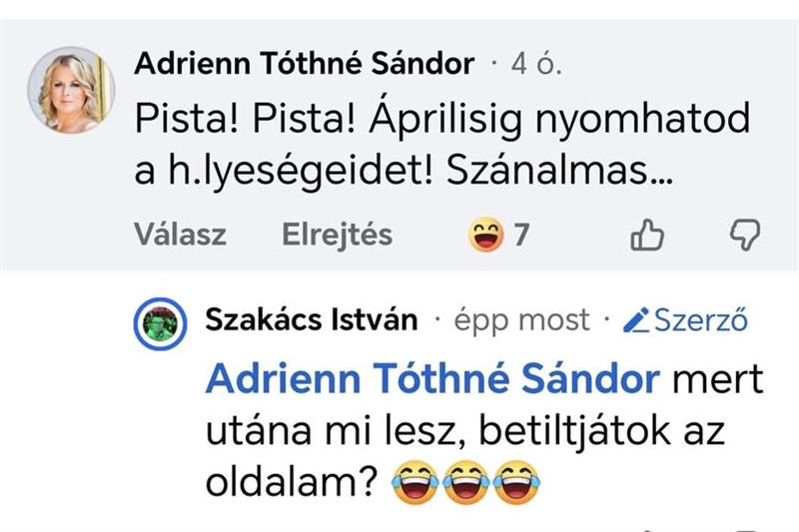This screenshot has height=532, width=799.
Task: Open Adrienn Tóthné Sándor's profile picture
Action: point(71,89)
